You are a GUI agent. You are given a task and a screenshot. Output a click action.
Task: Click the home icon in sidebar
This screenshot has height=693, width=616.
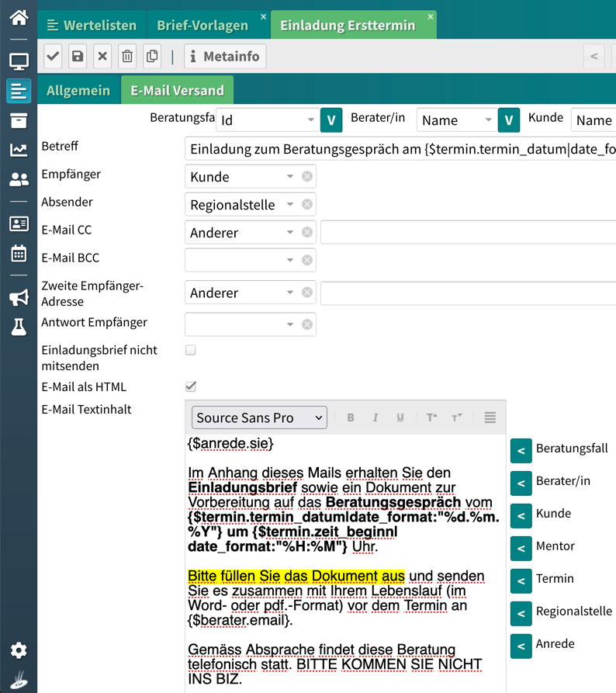click(x=19, y=17)
